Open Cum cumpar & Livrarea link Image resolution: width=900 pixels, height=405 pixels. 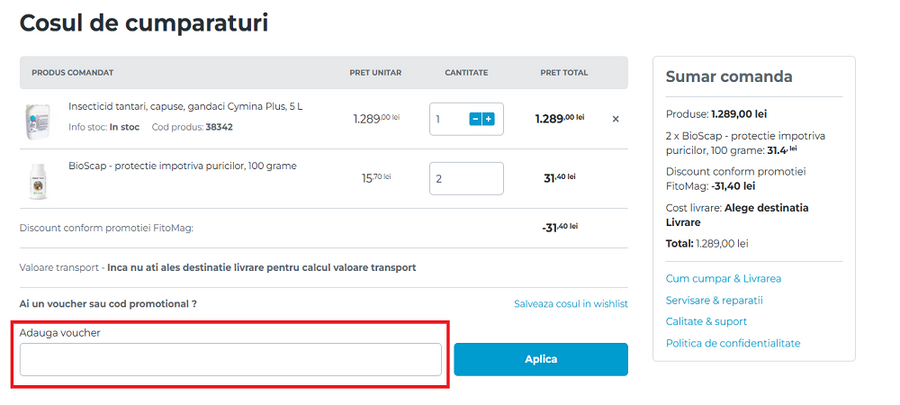[x=723, y=278]
